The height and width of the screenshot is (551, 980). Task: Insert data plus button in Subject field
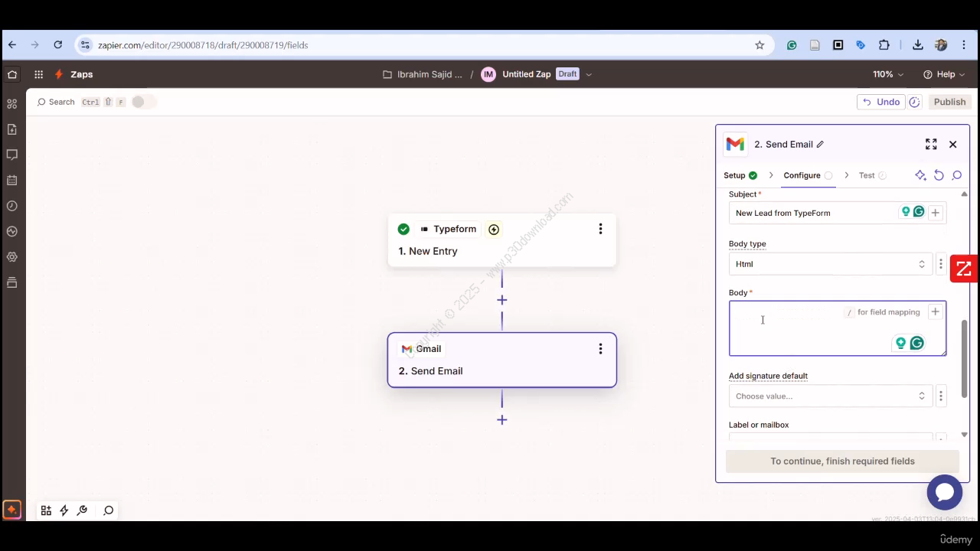(x=935, y=213)
